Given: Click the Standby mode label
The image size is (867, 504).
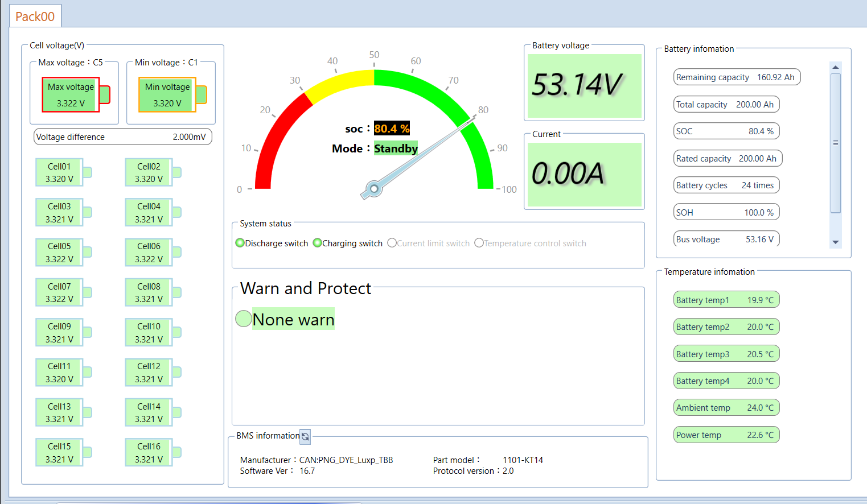Looking at the screenshot, I should [x=396, y=148].
